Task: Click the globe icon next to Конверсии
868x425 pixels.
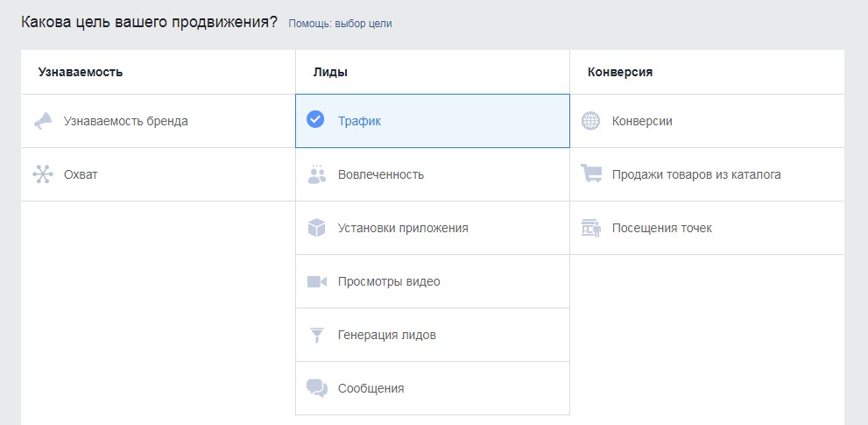Action: 590,121
